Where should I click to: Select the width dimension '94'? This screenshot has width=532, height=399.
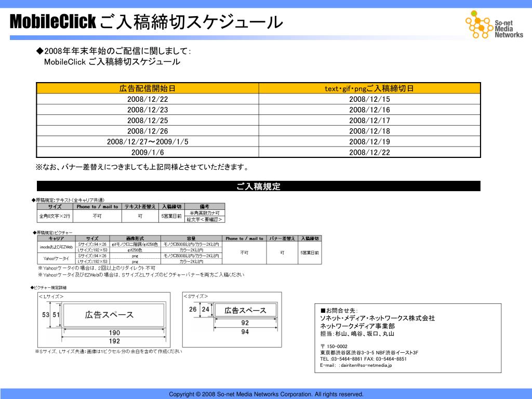pyautogui.click(x=245, y=332)
